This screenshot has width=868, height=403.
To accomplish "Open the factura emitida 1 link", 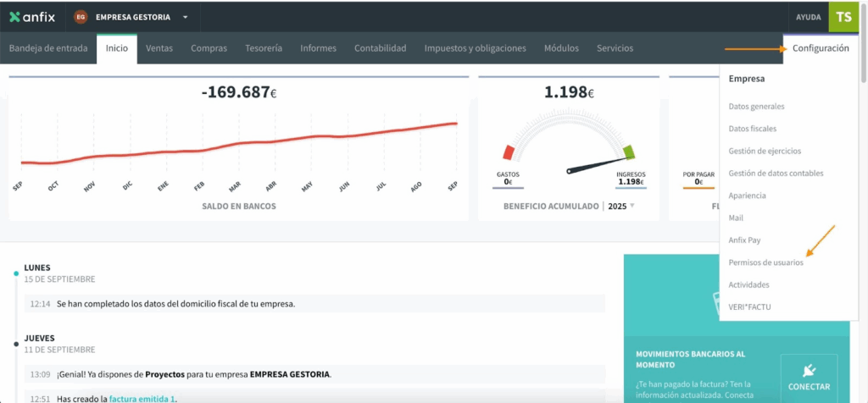I will pos(142,398).
